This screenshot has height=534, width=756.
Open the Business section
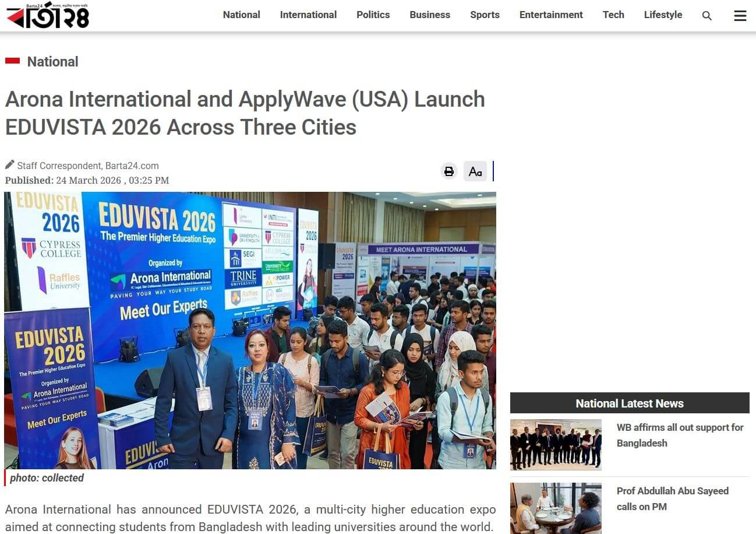tap(429, 15)
